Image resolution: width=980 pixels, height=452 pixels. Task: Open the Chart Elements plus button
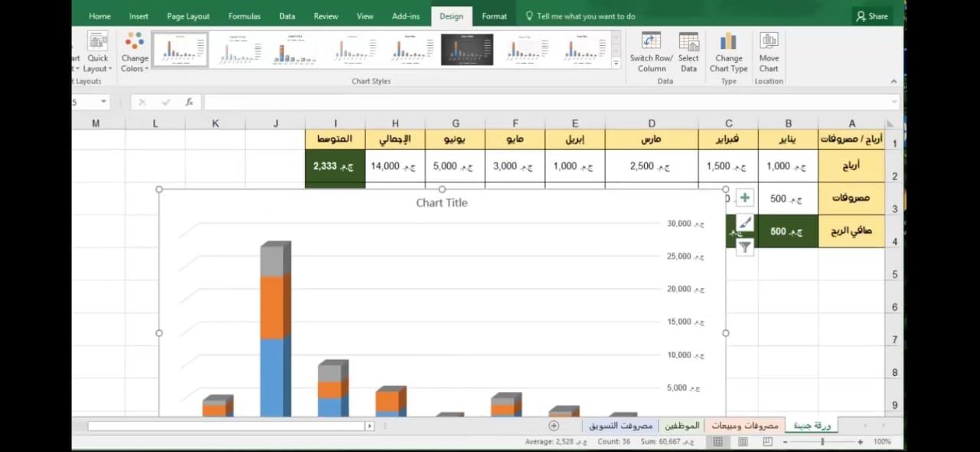point(744,198)
